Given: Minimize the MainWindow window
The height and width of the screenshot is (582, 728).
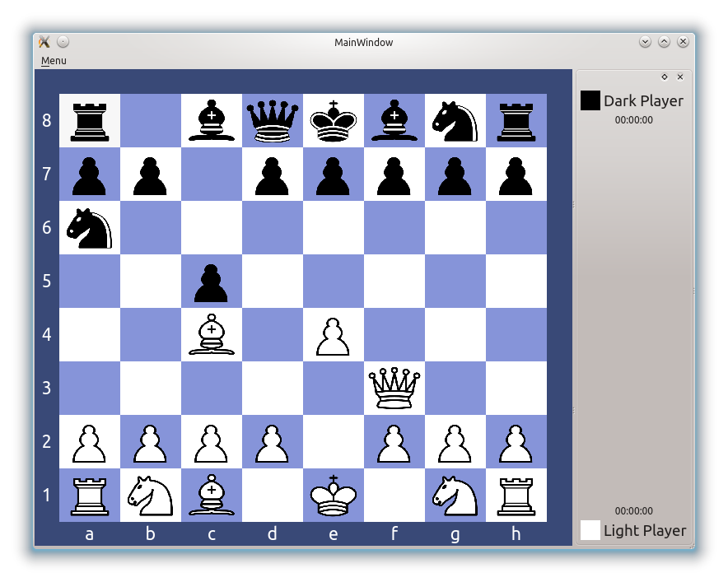Looking at the screenshot, I should (645, 42).
